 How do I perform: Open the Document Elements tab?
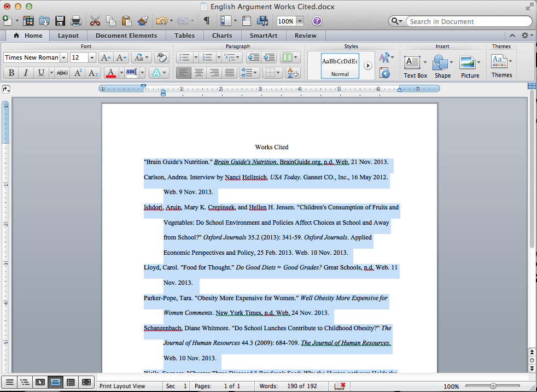click(x=126, y=36)
